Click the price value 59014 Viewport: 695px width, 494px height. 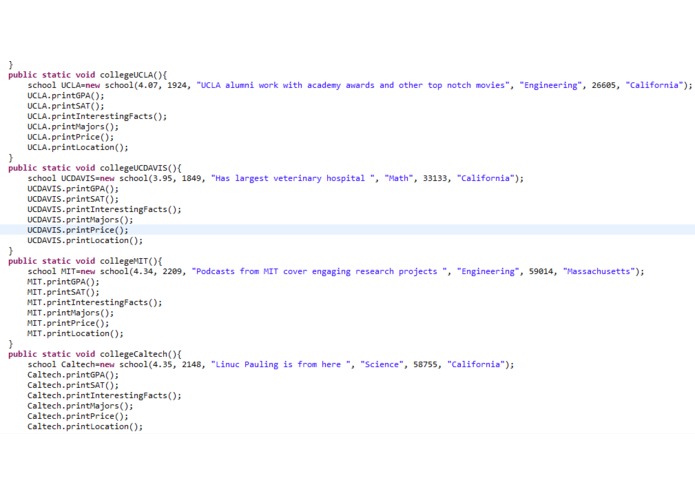(x=541, y=271)
